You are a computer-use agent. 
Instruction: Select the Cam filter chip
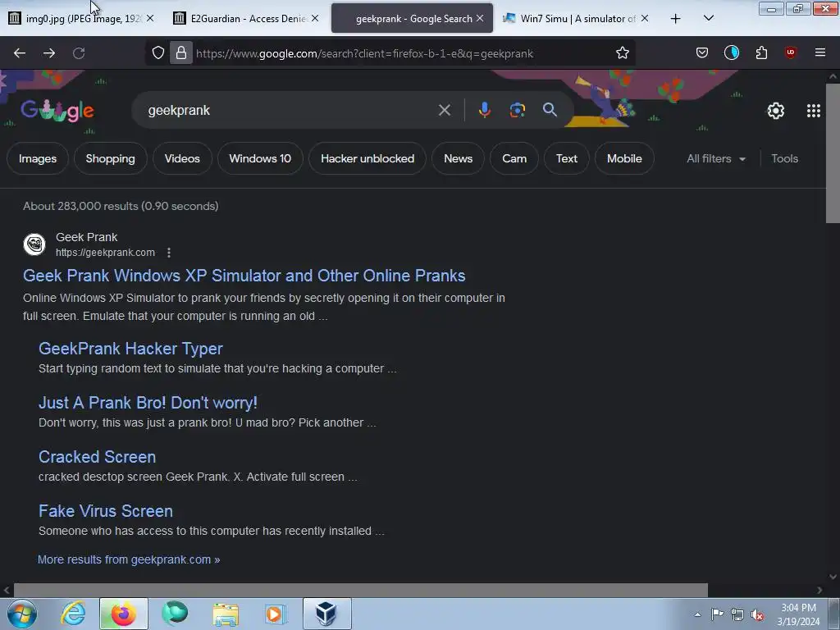tap(514, 158)
